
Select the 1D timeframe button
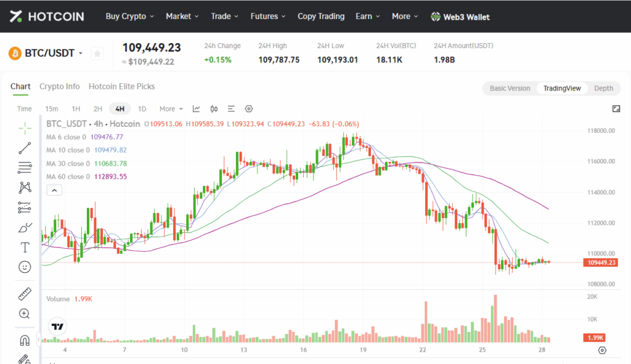click(142, 108)
